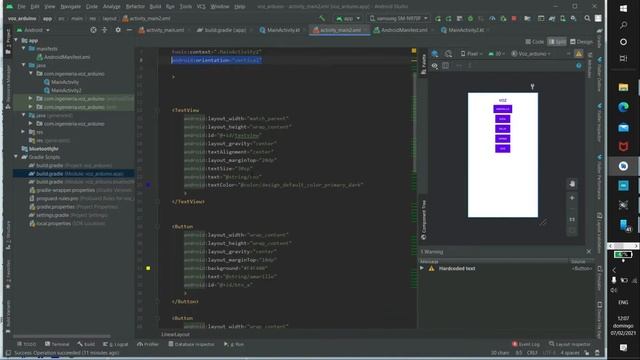
Task: Open the Terminal tool window
Action: [x=57, y=344]
